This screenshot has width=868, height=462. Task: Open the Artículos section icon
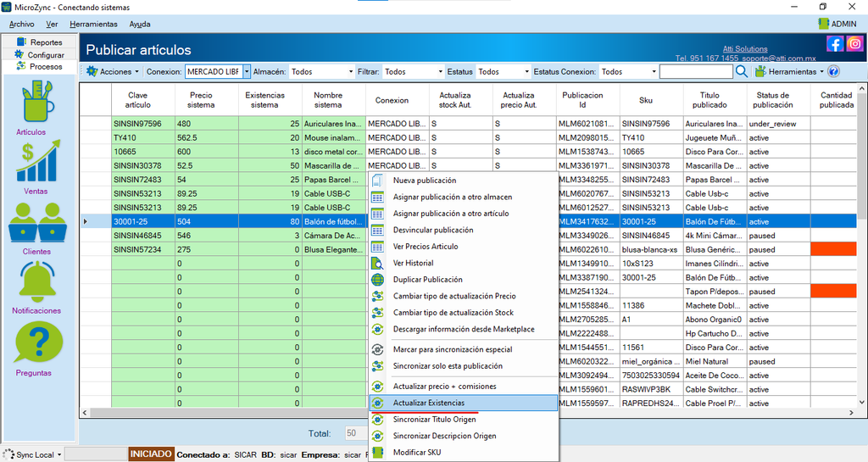[x=38, y=101]
